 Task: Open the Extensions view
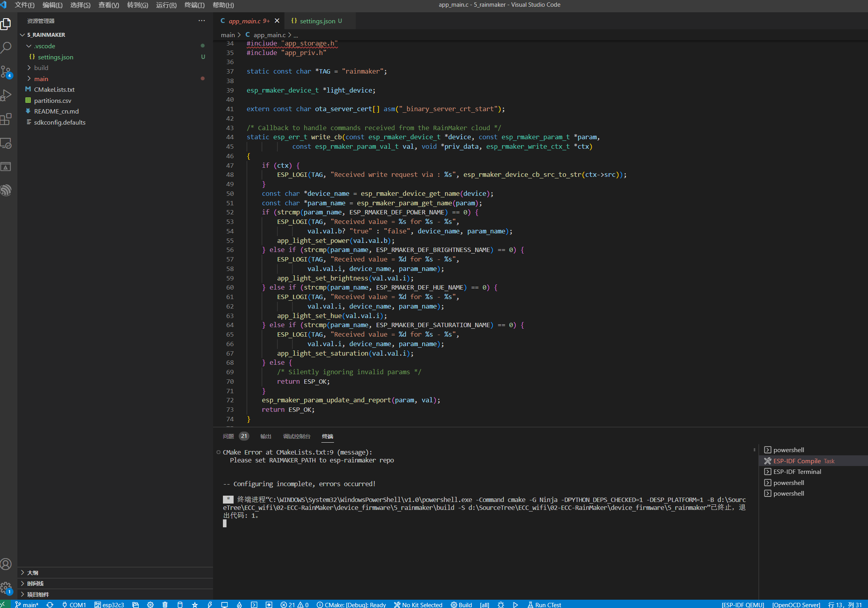6,119
